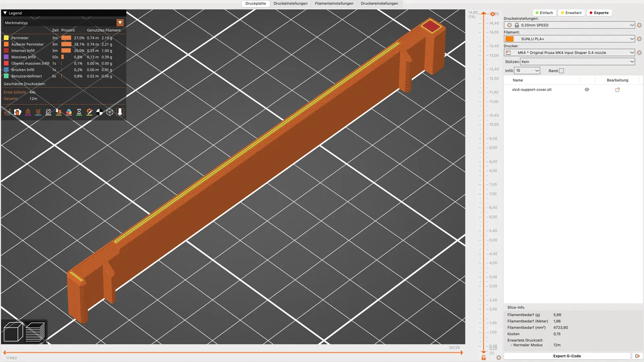This screenshot has height=362, width=644.
Task: Click vertical layer slider lower thumb
Action: (x=484, y=352)
